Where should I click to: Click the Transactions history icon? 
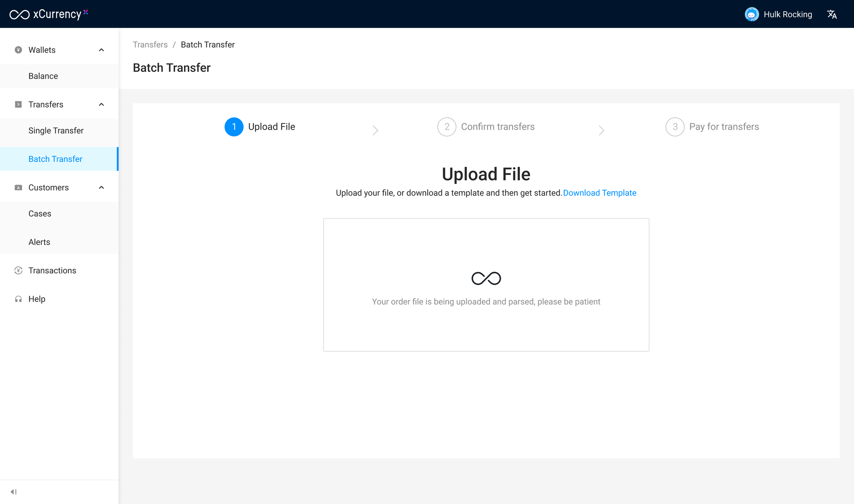point(18,271)
